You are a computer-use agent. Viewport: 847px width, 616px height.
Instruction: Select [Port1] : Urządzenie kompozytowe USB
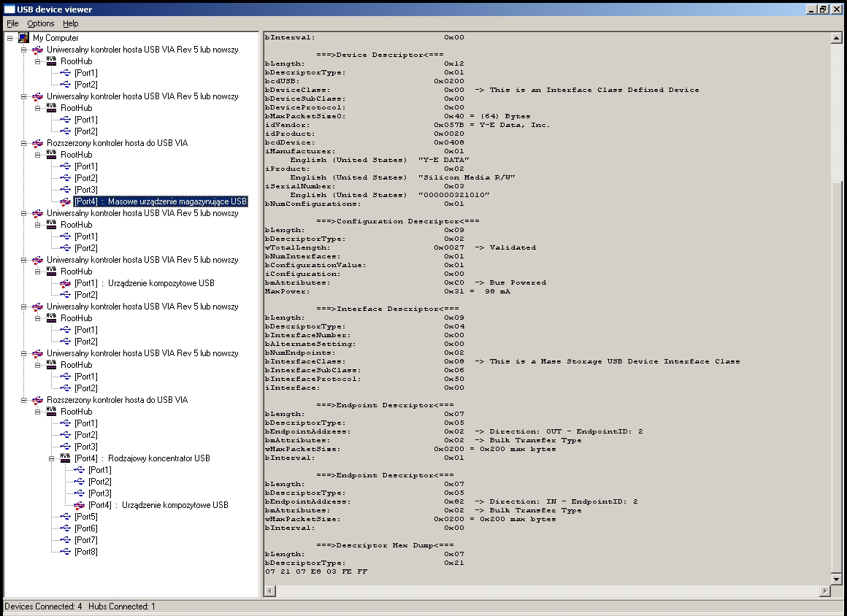[x=145, y=283]
